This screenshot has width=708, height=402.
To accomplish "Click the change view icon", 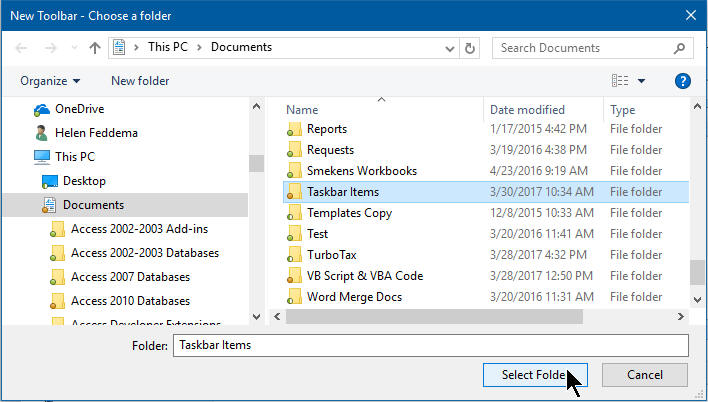I will (620, 81).
